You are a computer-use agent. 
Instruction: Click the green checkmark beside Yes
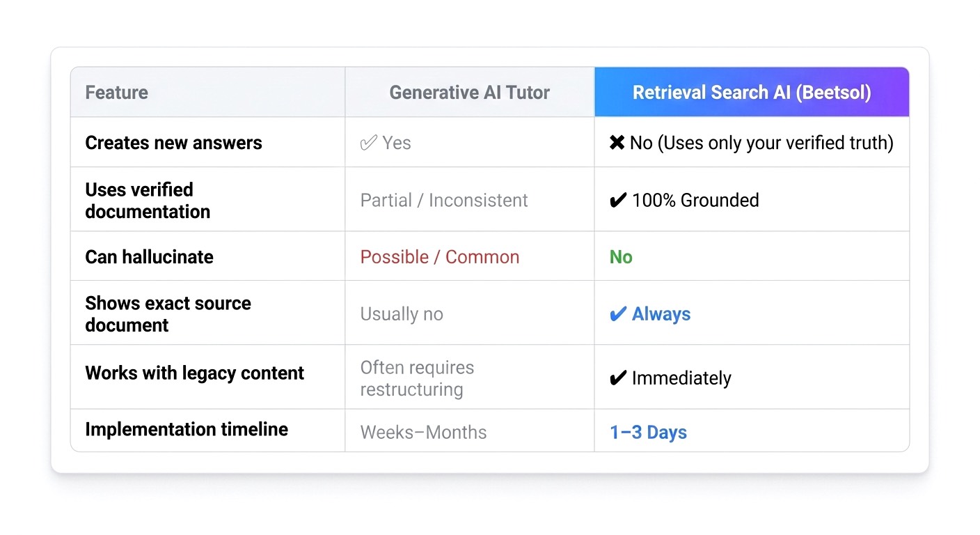click(x=368, y=143)
